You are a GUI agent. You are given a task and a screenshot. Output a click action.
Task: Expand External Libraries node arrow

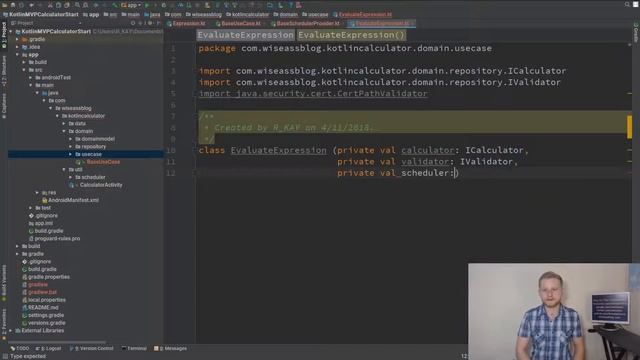(11, 331)
